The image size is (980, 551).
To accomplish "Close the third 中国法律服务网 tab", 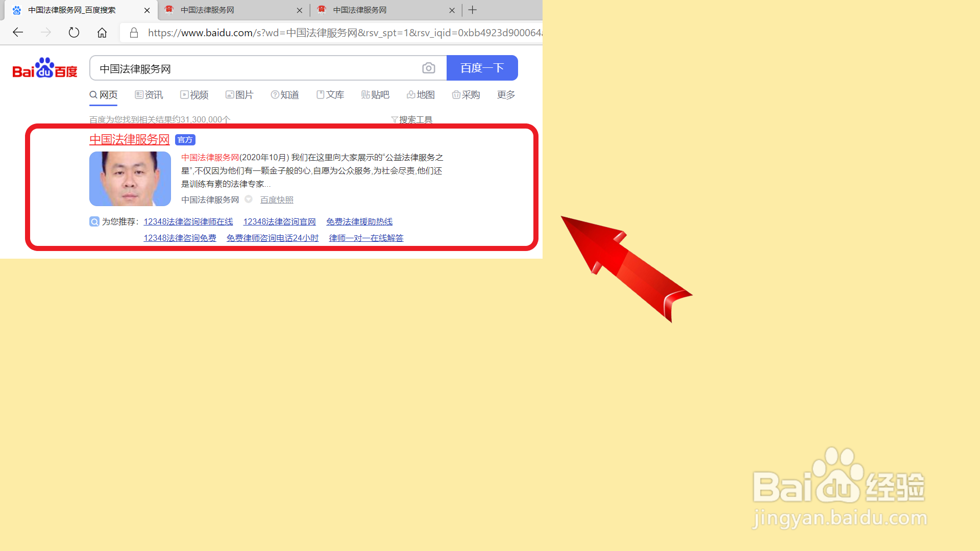I will (x=452, y=10).
